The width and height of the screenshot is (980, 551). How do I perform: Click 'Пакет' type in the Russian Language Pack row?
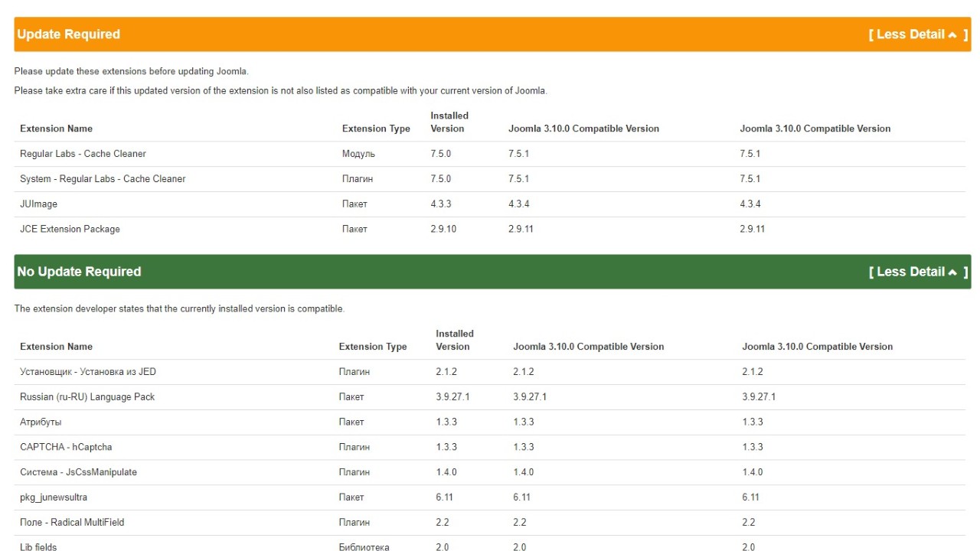(351, 397)
